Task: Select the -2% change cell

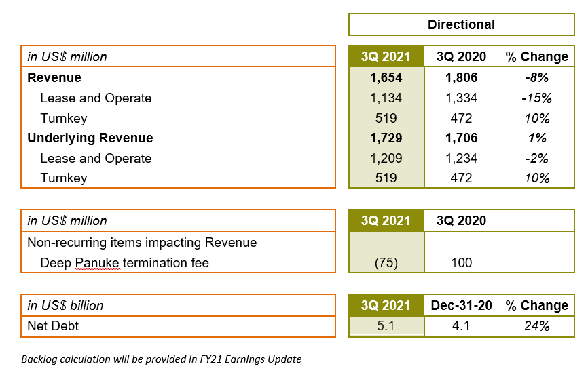Action: point(536,159)
